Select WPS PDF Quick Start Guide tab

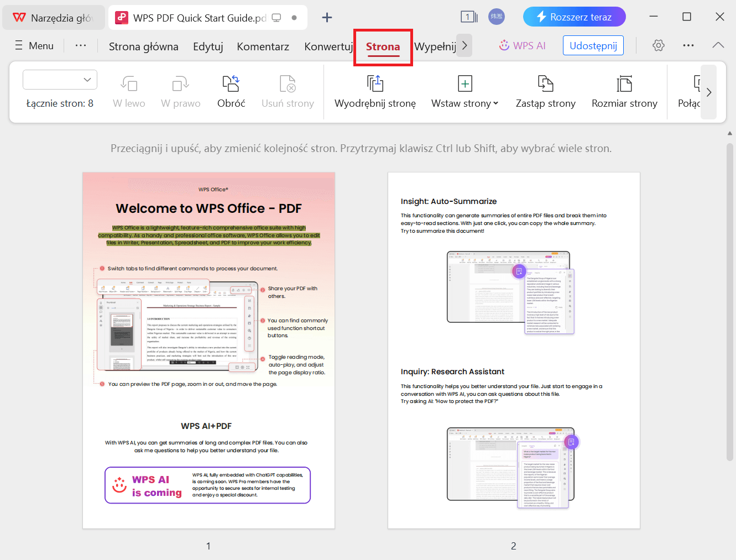208,18
